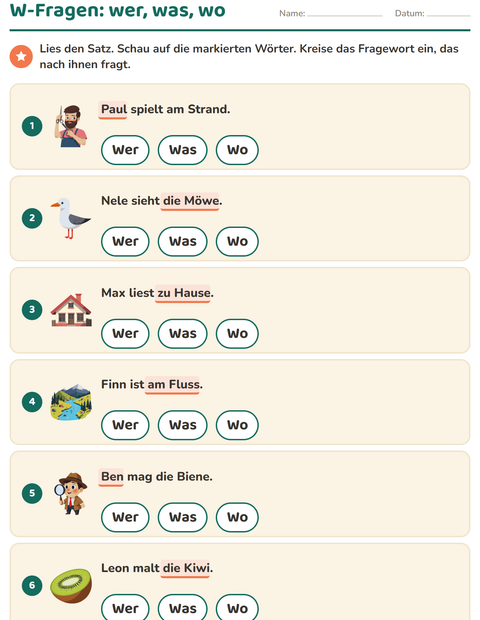
Task: Click the green number 4 badge
Action: pyautogui.click(x=32, y=402)
